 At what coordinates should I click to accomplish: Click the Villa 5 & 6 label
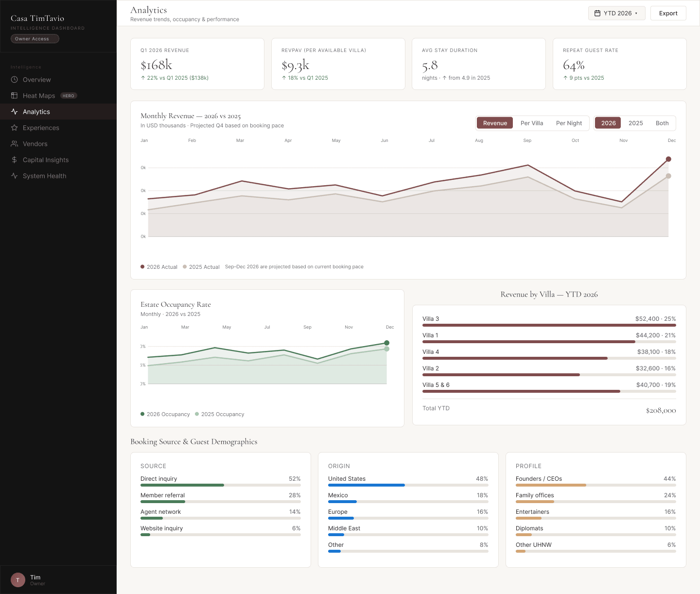tap(436, 385)
